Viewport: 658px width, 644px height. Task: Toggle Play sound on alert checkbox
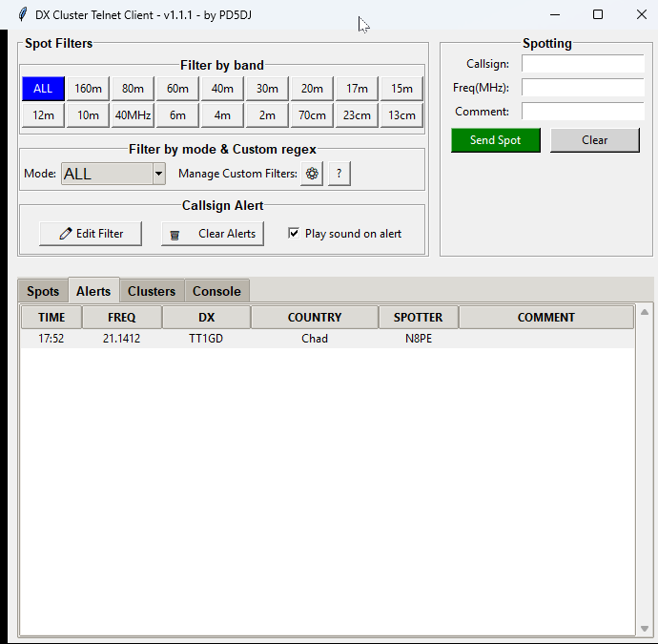click(x=294, y=234)
